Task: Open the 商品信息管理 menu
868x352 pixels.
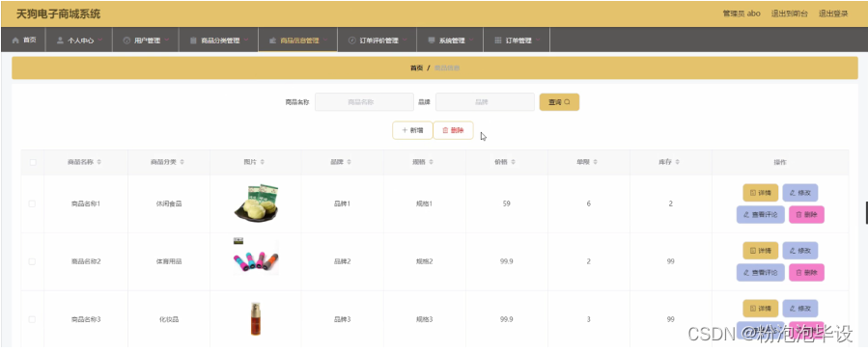Action: [297, 41]
